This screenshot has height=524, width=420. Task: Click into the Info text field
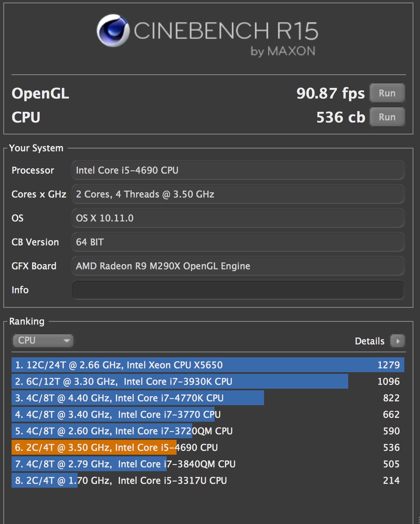238,290
